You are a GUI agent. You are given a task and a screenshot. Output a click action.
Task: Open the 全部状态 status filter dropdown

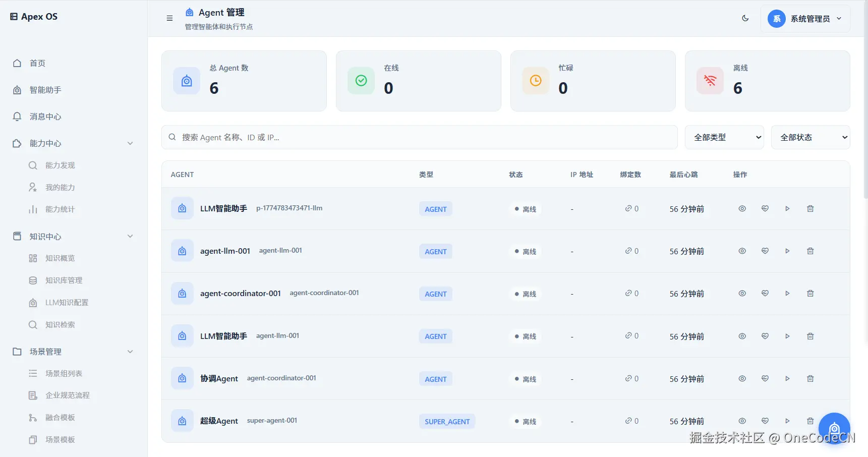tap(811, 137)
